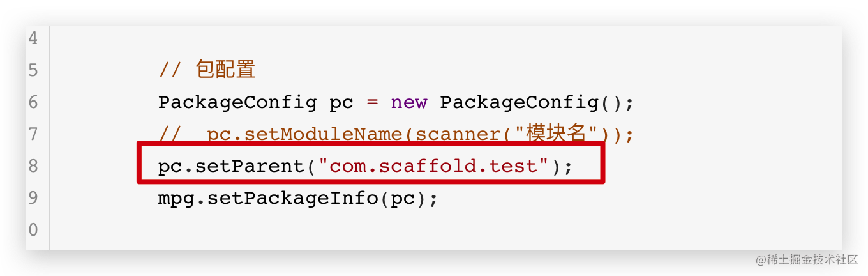The width and height of the screenshot is (868, 276).
Task: Click line number 5 in gutter
Action: pos(33,70)
